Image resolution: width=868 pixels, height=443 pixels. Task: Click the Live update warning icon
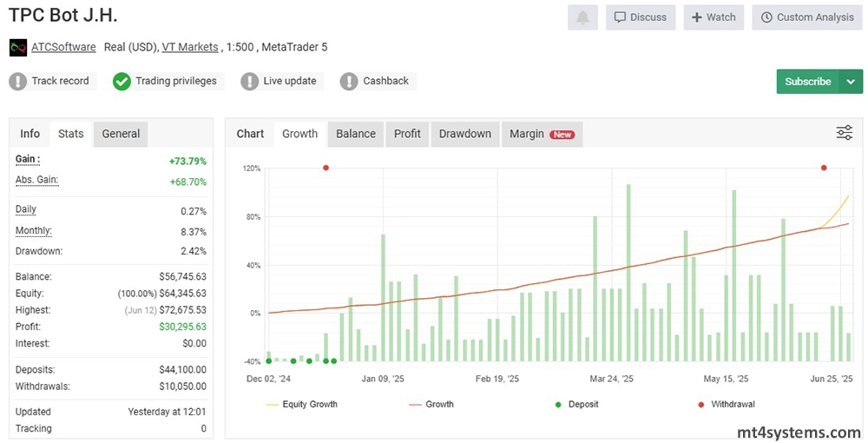(x=250, y=82)
